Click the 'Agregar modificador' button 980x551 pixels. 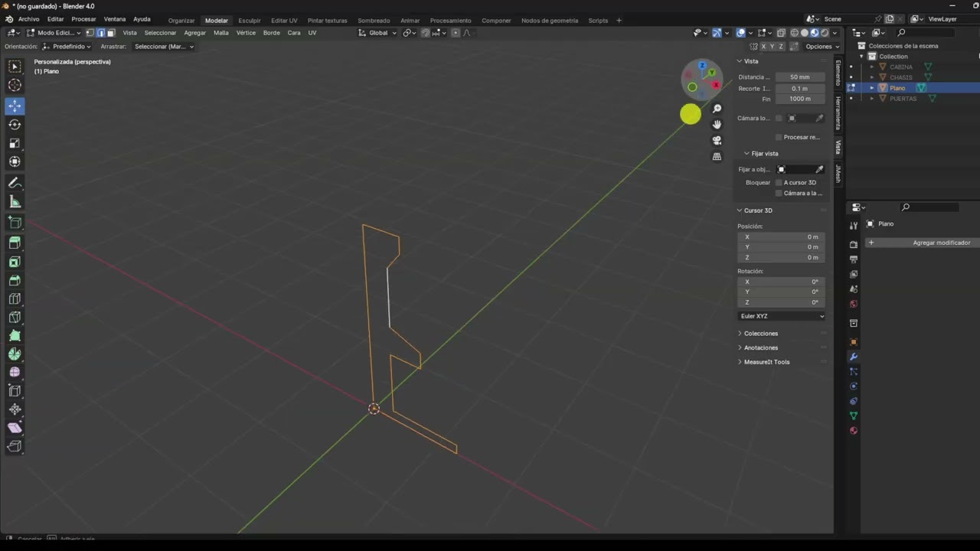tap(922, 243)
